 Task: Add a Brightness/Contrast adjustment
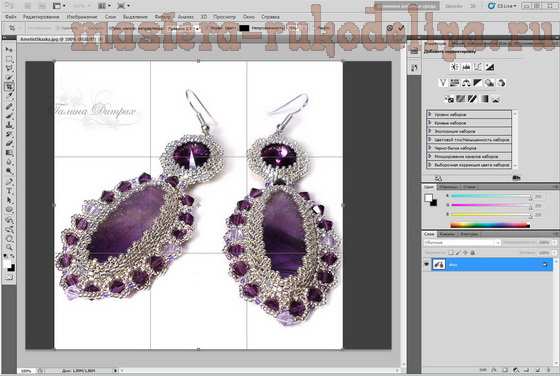pos(455,67)
